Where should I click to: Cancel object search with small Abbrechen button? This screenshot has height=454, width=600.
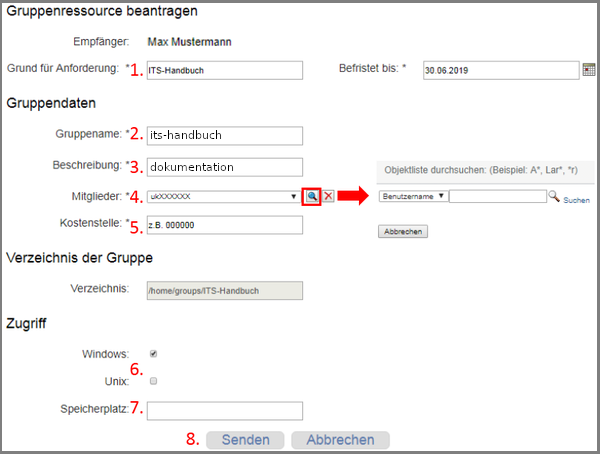click(403, 231)
